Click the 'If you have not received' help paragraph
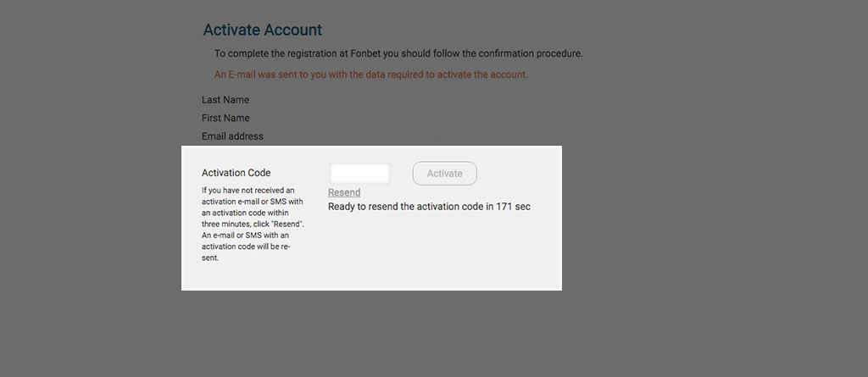Viewport: 868px width, 377px height. [x=253, y=224]
